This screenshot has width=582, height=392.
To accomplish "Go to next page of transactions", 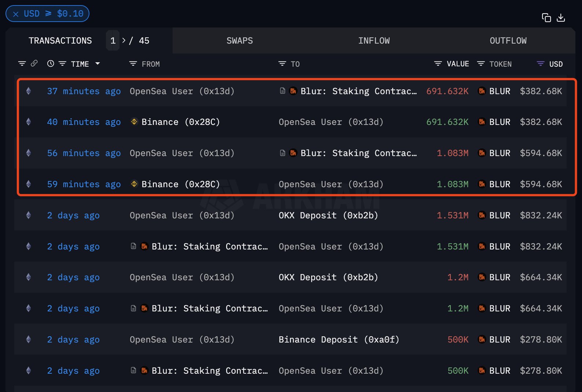I will click(124, 40).
